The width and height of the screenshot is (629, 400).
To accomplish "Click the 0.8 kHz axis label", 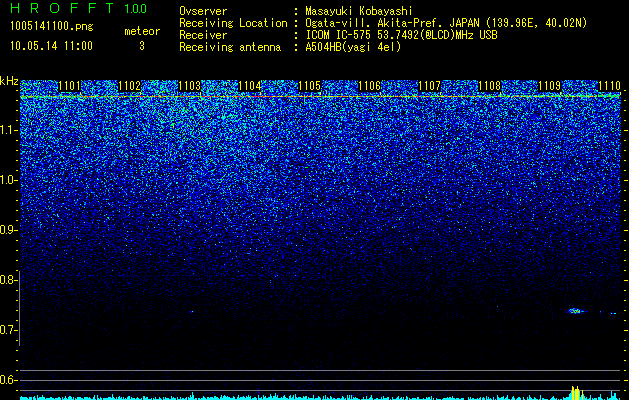I will point(8,280).
